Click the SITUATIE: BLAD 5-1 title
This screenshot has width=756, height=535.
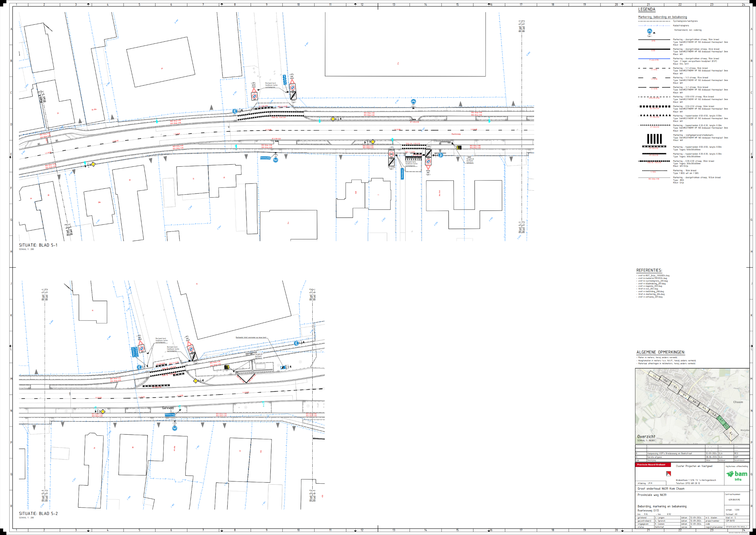click(x=38, y=245)
